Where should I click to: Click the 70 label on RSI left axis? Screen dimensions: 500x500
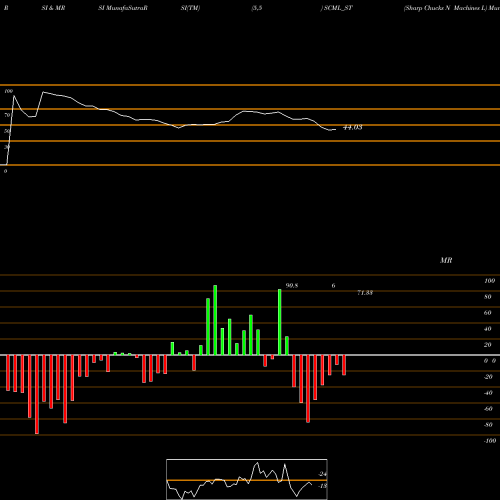tap(7, 115)
